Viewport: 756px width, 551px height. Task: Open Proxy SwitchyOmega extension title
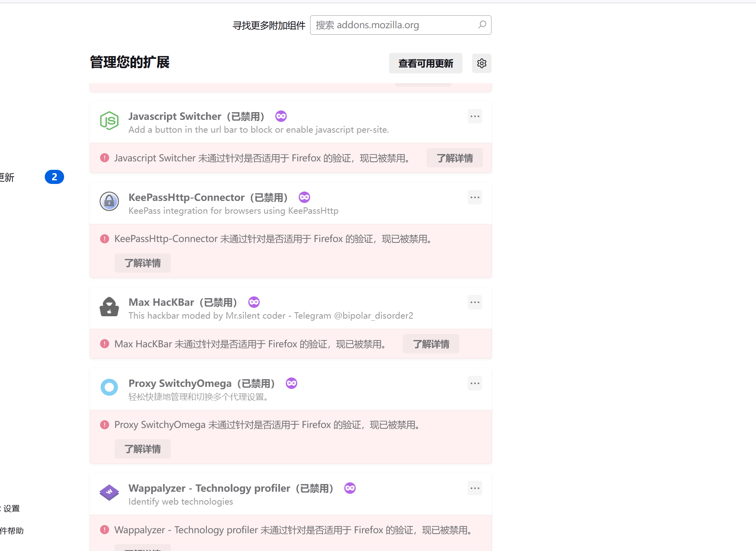pyautogui.click(x=202, y=383)
